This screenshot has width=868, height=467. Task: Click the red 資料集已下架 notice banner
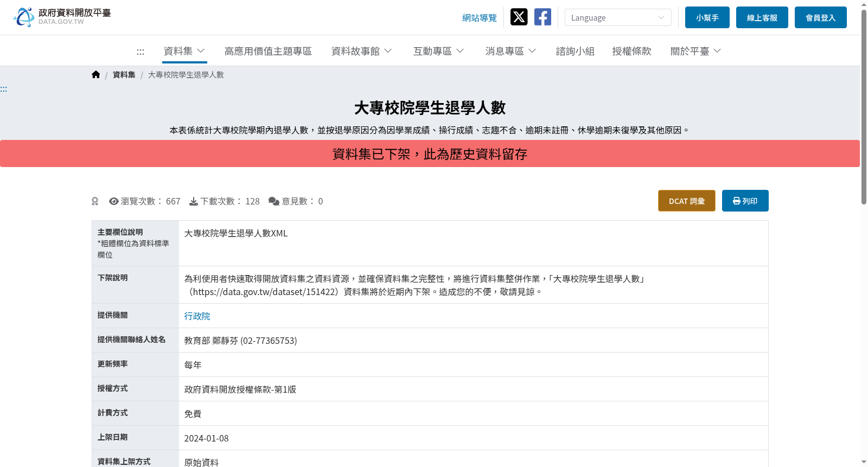click(x=430, y=153)
